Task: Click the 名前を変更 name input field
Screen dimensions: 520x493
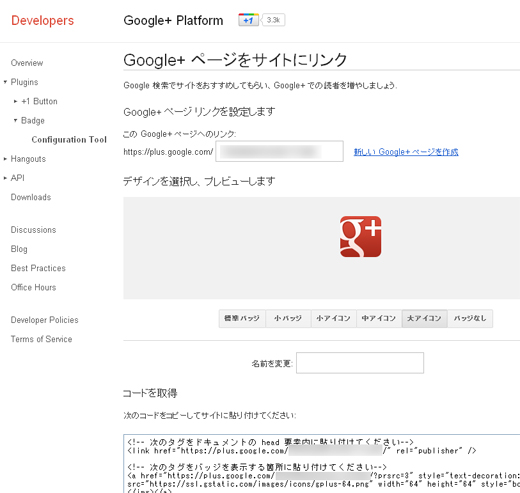Action: coord(360,363)
